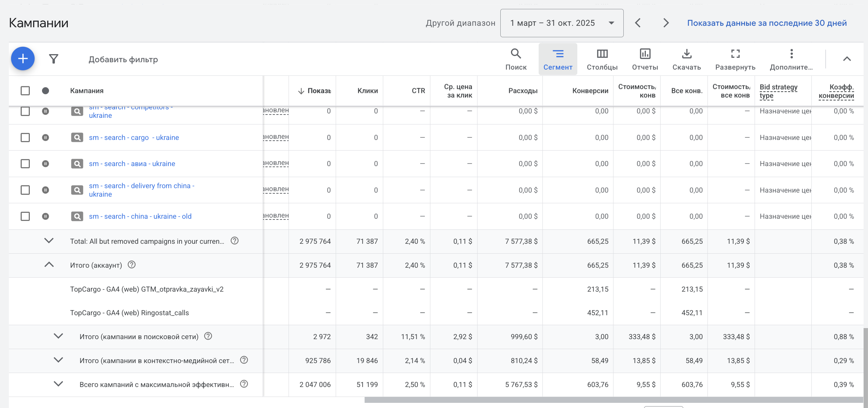Click paused status icon for авиа campaign

click(45, 163)
